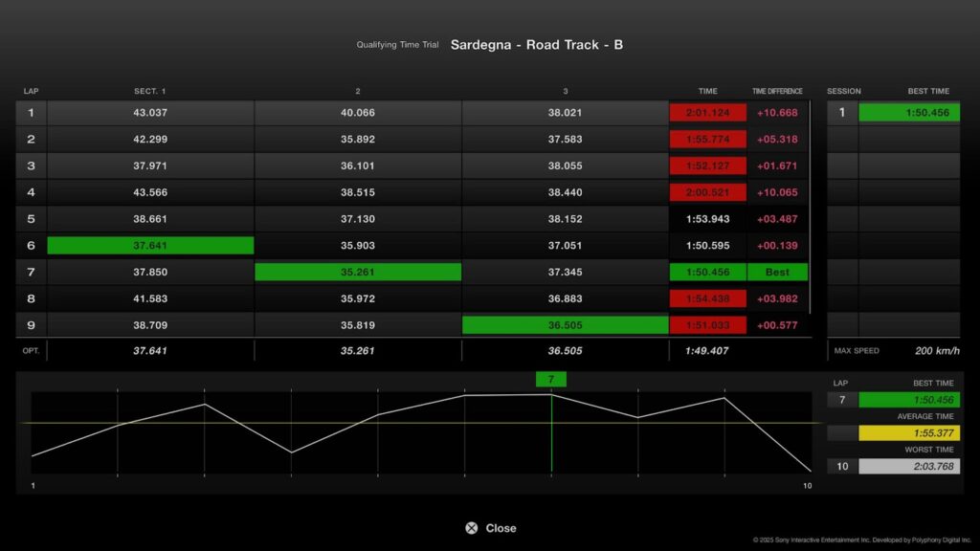
Task: Click the lap table vertical scrollbar
Action: [x=811, y=207]
